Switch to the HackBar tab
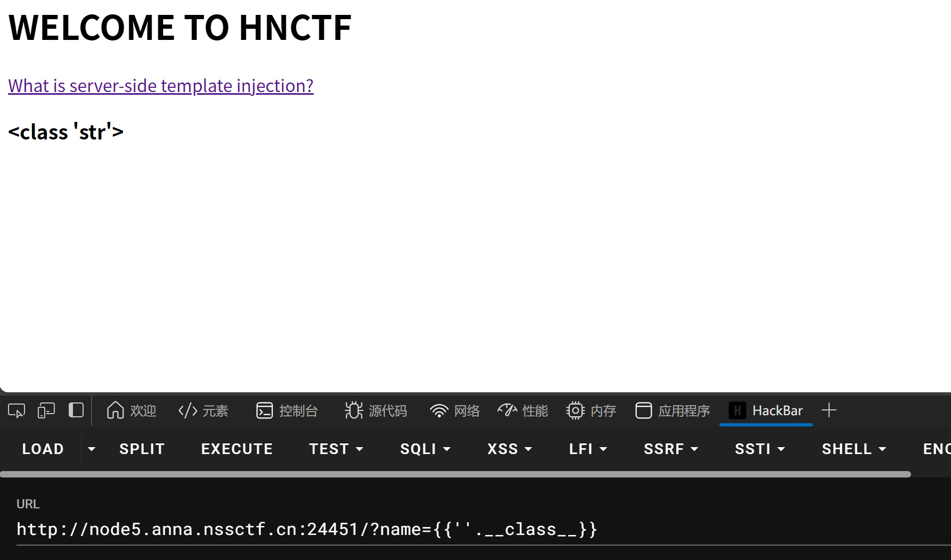Image resolution: width=951 pixels, height=560 pixels. (x=766, y=410)
